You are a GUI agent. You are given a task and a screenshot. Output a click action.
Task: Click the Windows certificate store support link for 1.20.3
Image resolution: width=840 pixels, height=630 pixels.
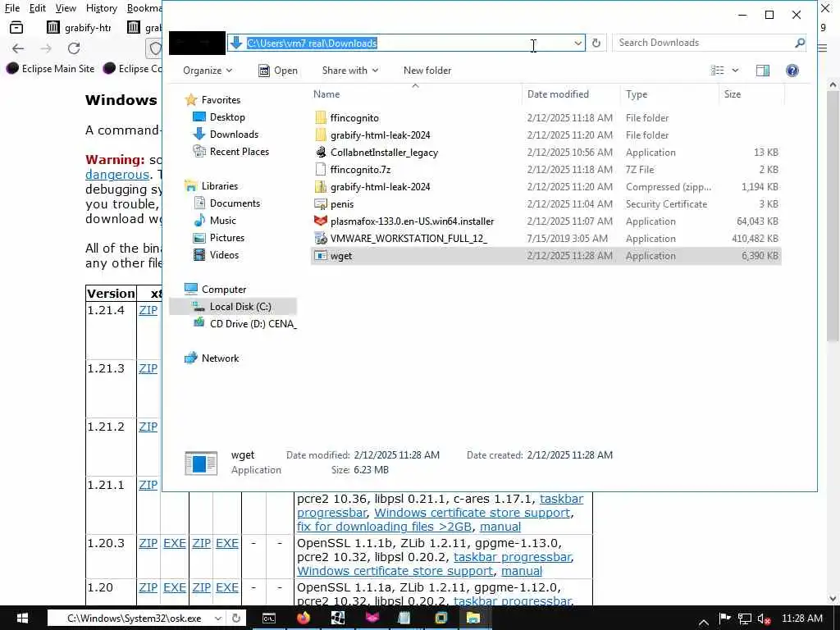click(x=395, y=571)
